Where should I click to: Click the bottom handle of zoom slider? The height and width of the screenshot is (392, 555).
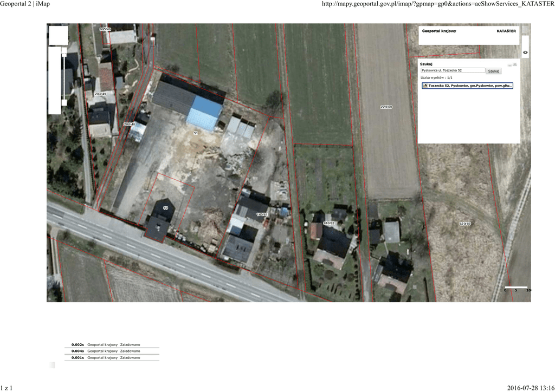[64, 102]
